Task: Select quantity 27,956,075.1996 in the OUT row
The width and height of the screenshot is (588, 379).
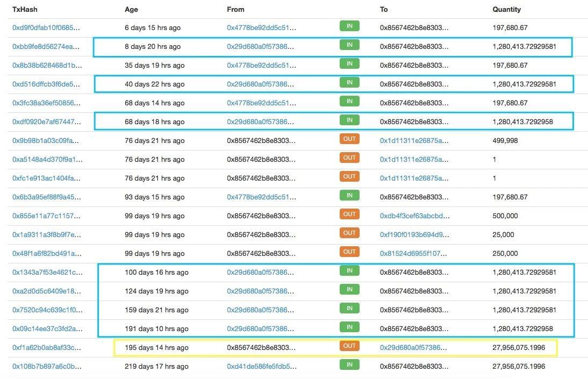Action: pos(519,347)
